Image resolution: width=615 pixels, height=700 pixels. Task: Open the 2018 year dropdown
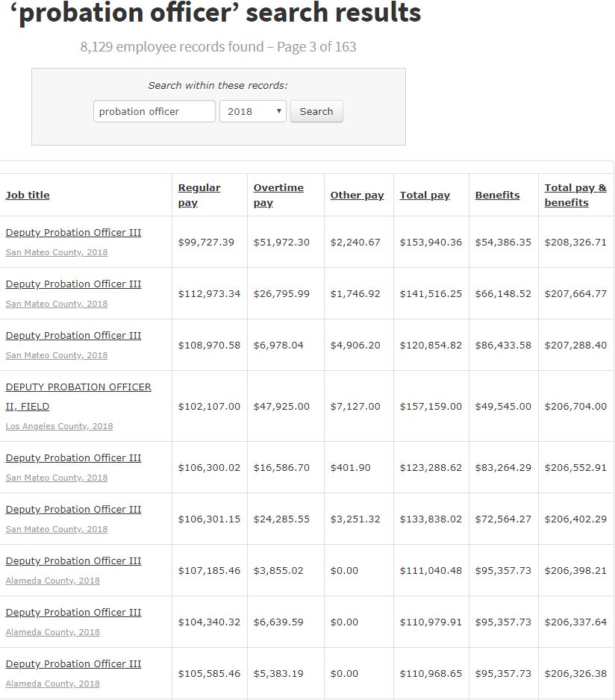[x=253, y=111]
